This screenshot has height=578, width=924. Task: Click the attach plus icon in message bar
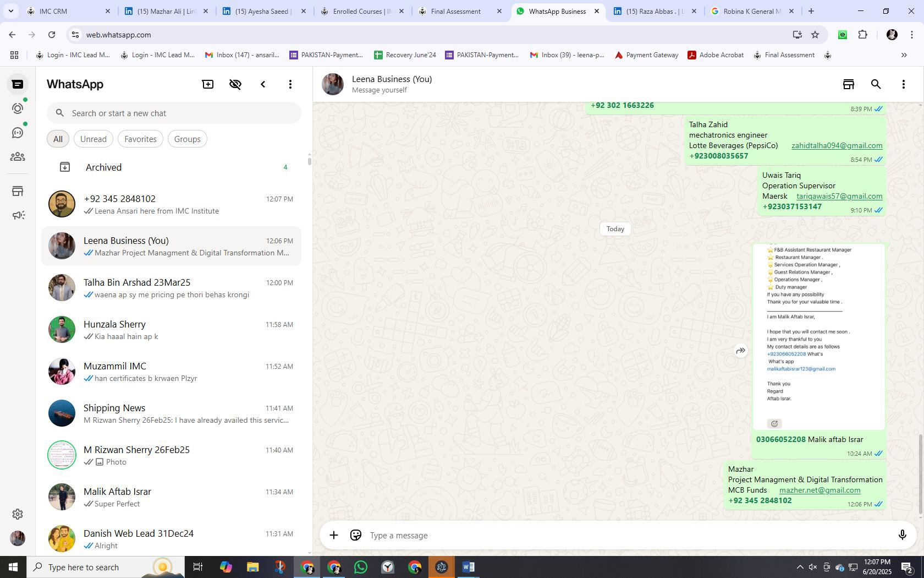334,535
